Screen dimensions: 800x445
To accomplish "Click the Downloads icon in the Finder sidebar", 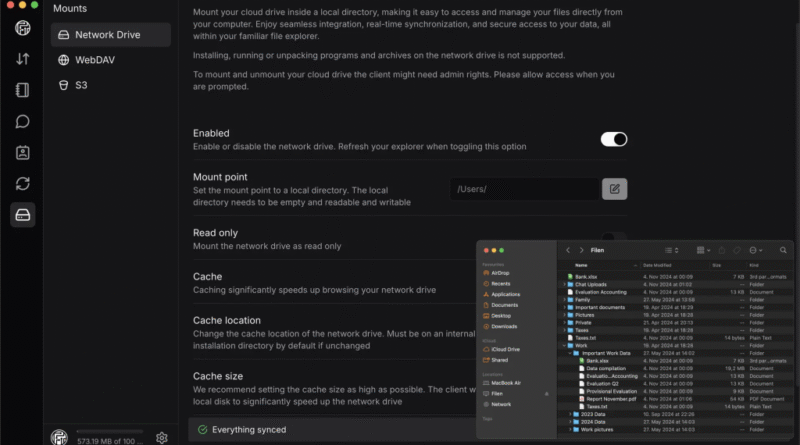I will (x=486, y=327).
